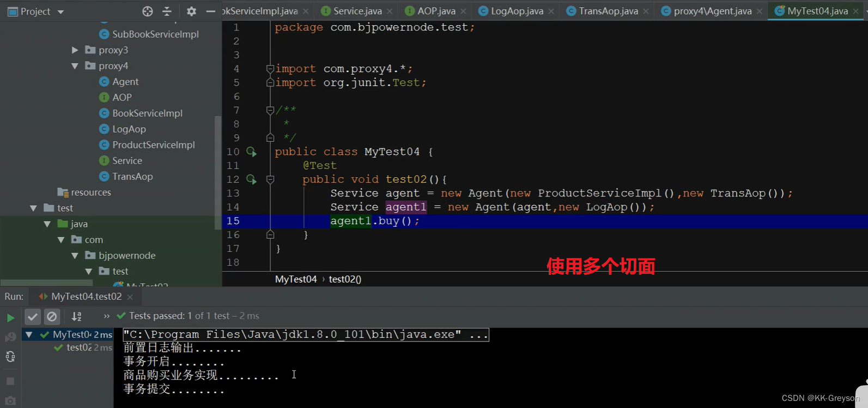Fold the import block at line 4

coord(270,69)
